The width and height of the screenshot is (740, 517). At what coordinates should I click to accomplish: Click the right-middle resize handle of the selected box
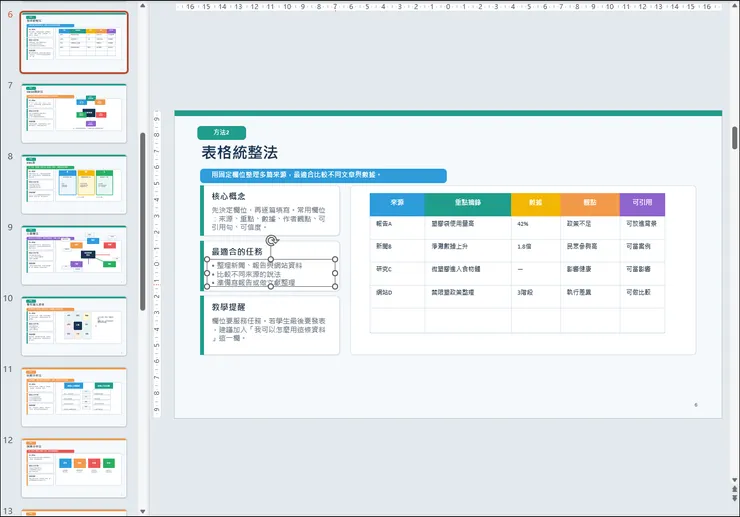335,273
